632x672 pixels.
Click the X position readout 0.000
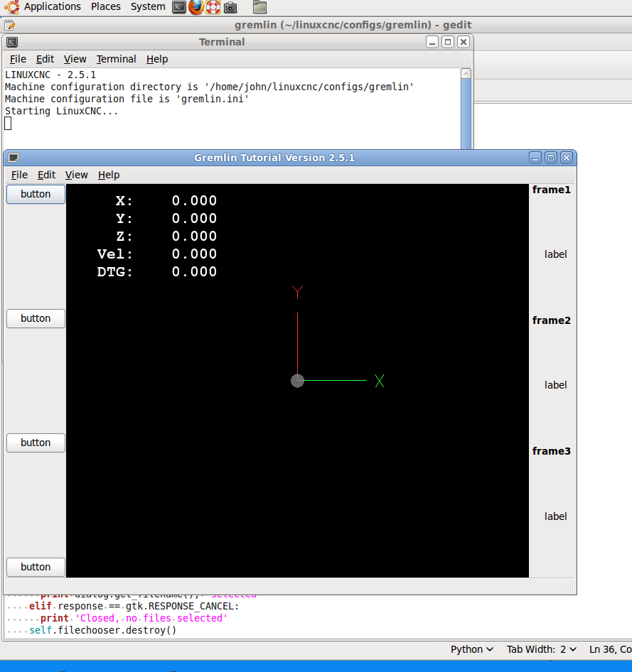(x=194, y=200)
